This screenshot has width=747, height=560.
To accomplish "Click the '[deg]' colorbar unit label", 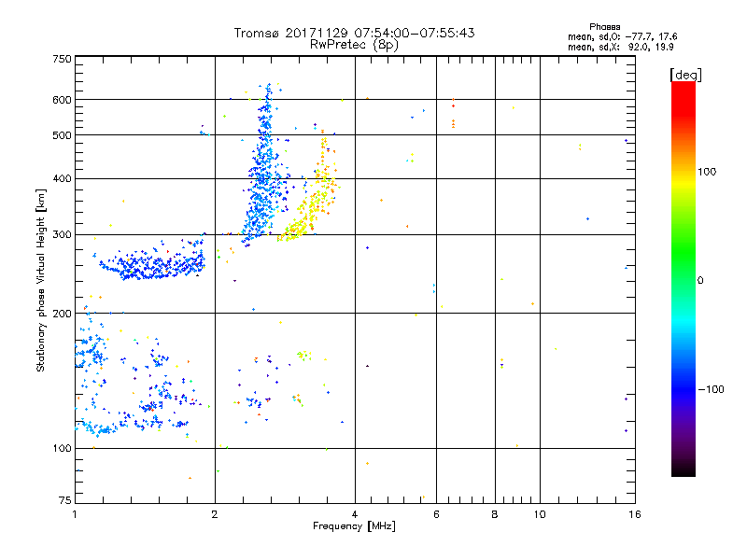I will tap(685, 75).
